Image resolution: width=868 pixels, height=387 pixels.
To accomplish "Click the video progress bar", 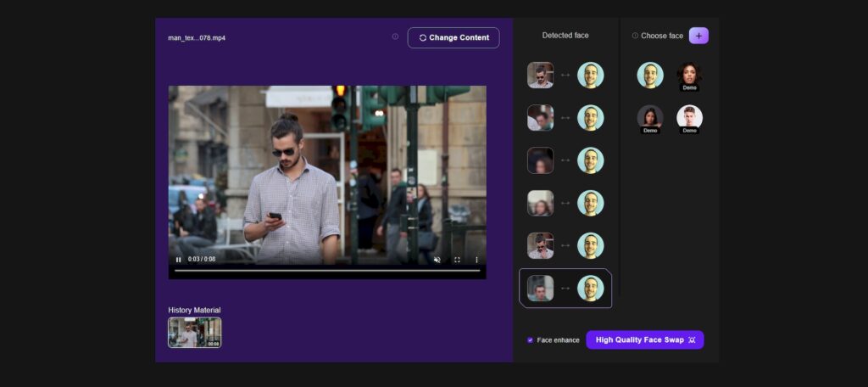I will (326, 271).
